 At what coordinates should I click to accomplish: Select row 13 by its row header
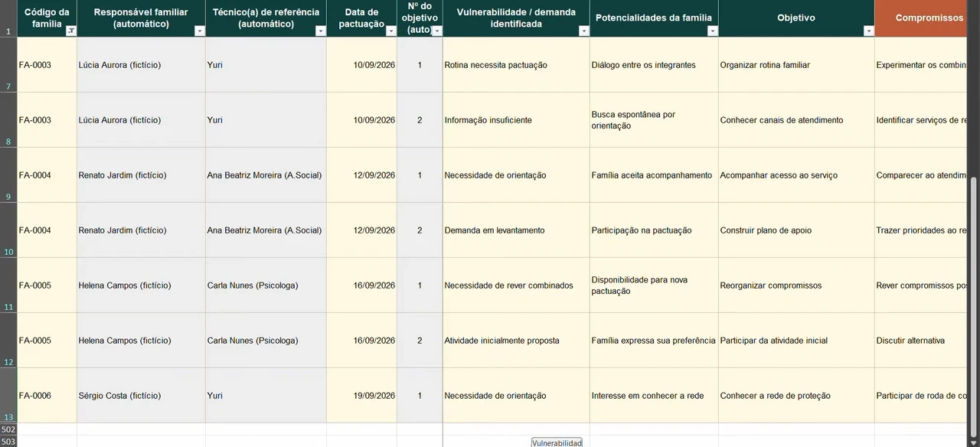pos(8,396)
